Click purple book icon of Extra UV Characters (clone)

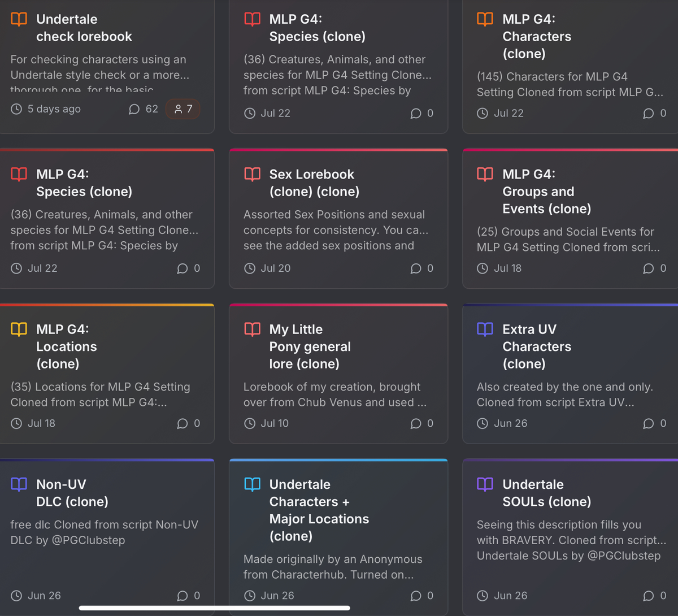(x=485, y=329)
